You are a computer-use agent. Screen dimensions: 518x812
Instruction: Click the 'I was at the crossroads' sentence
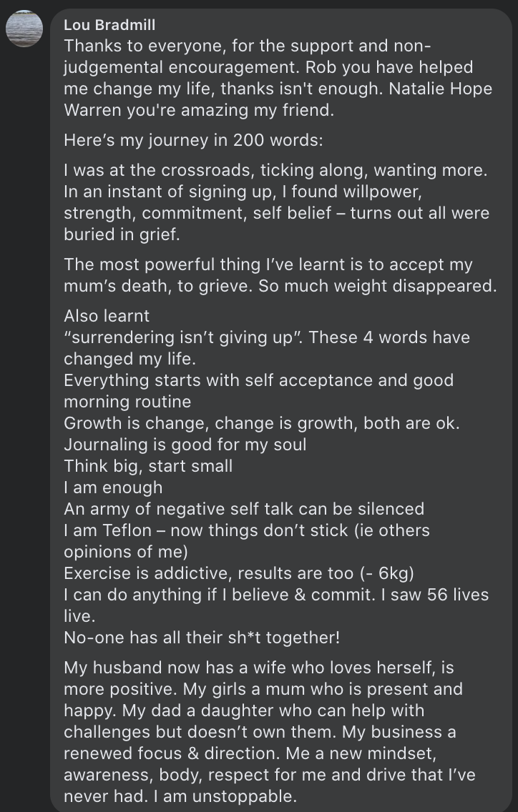tap(276, 170)
